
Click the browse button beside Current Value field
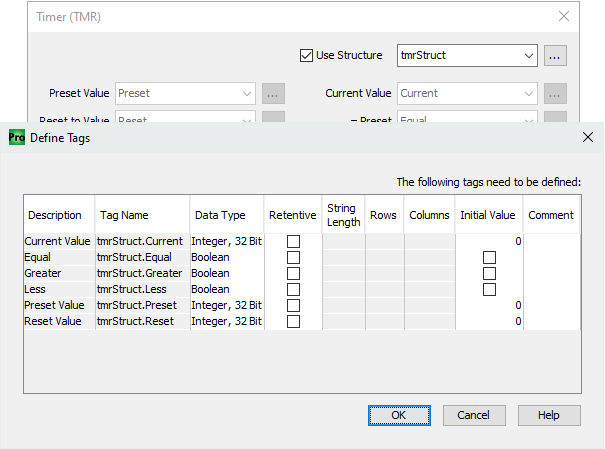coord(556,94)
